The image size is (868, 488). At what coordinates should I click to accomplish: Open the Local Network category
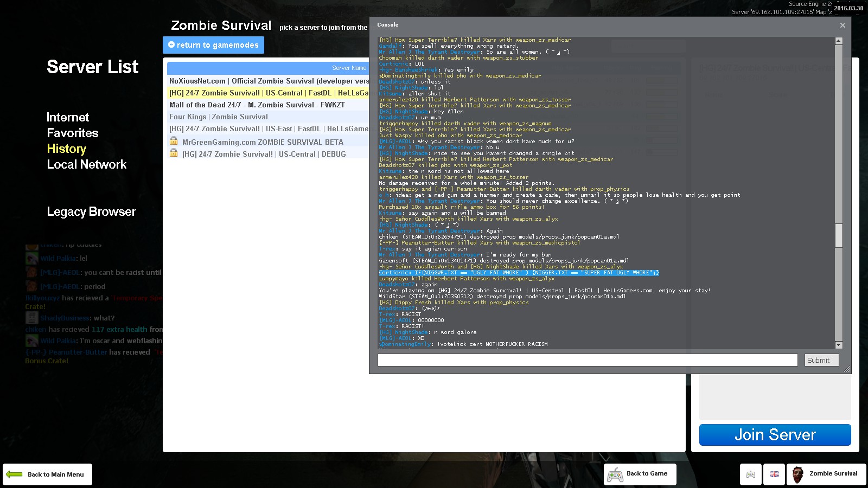point(87,164)
